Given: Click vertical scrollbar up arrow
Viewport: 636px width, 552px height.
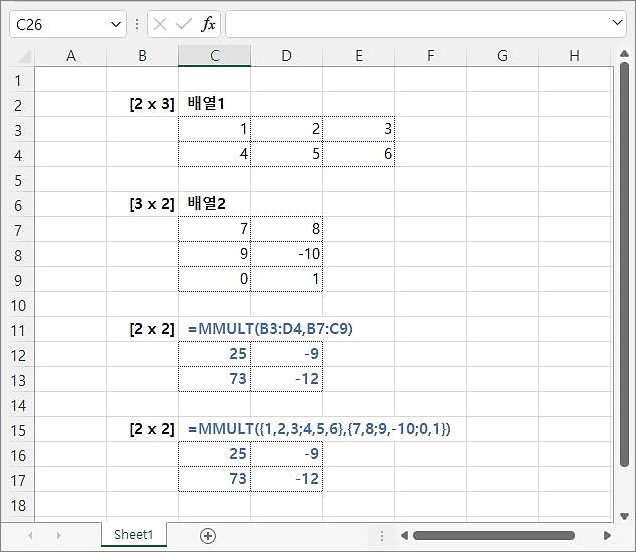Looking at the screenshot, I should [x=625, y=54].
